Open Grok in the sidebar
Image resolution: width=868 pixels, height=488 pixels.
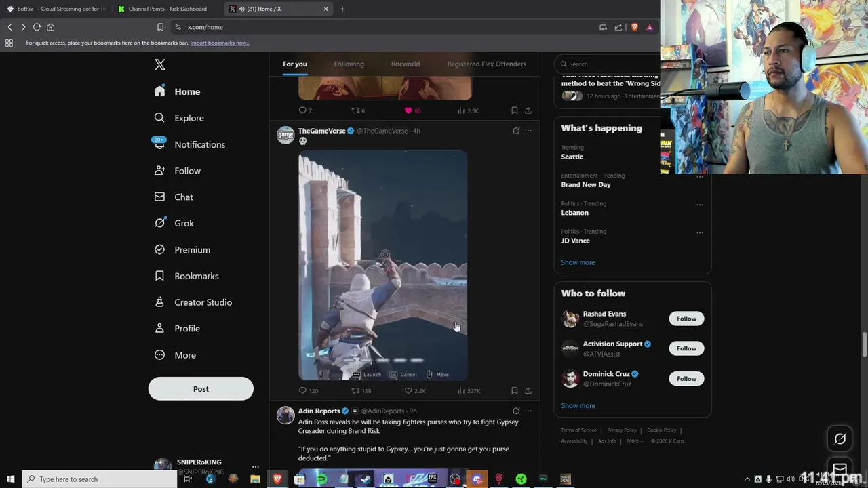tap(174, 223)
